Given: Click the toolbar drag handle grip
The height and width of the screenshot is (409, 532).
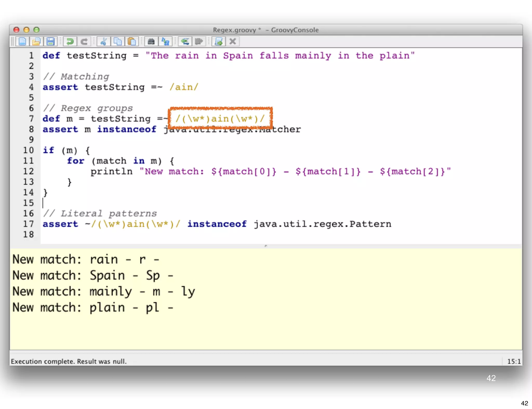Looking at the screenshot, I should coord(12,42).
